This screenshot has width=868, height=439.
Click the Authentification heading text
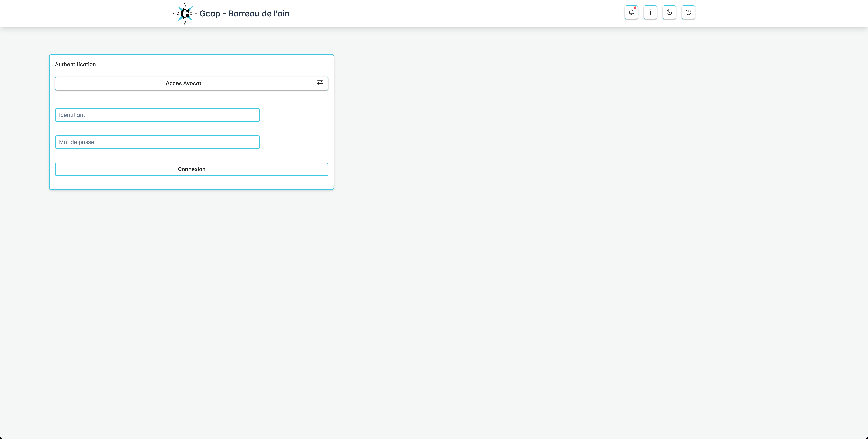(75, 64)
